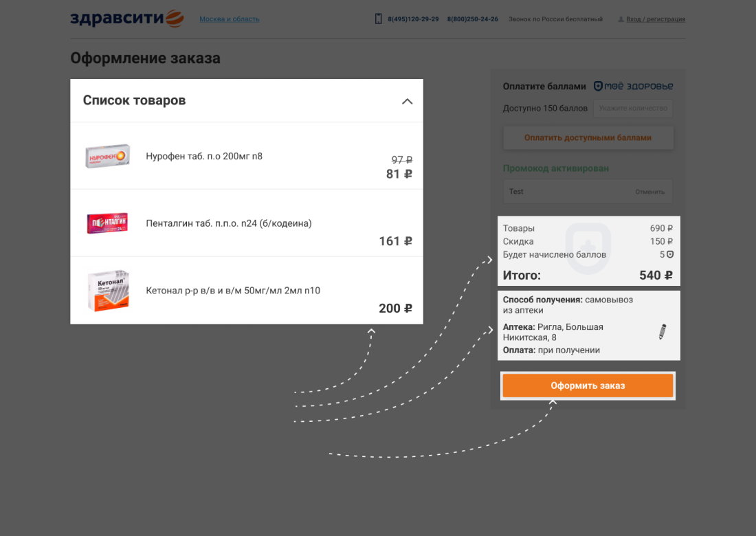Click the user profile icon near login

tap(621, 19)
